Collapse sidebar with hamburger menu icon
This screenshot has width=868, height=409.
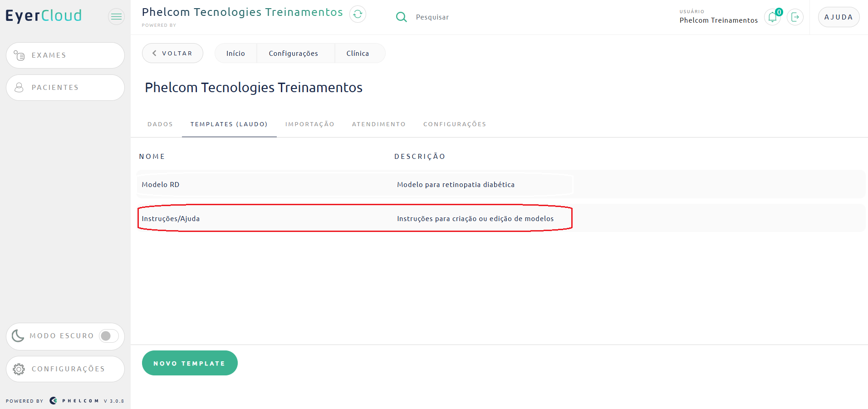[x=117, y=17]
